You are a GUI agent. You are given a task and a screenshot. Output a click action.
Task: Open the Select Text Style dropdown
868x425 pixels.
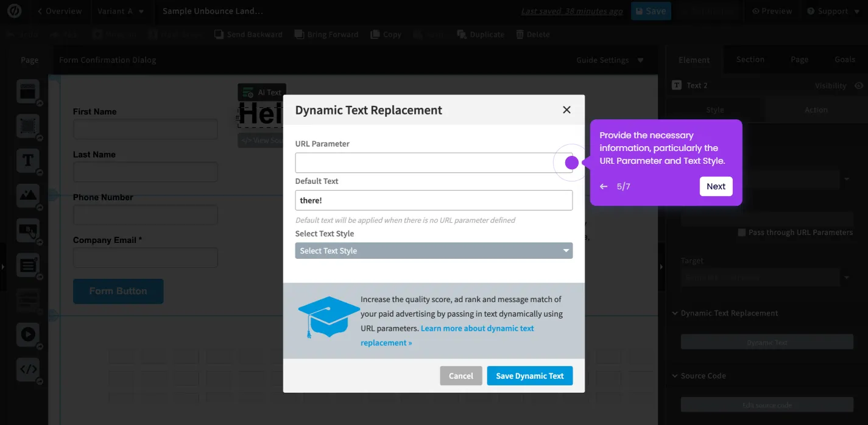(434, 251)
